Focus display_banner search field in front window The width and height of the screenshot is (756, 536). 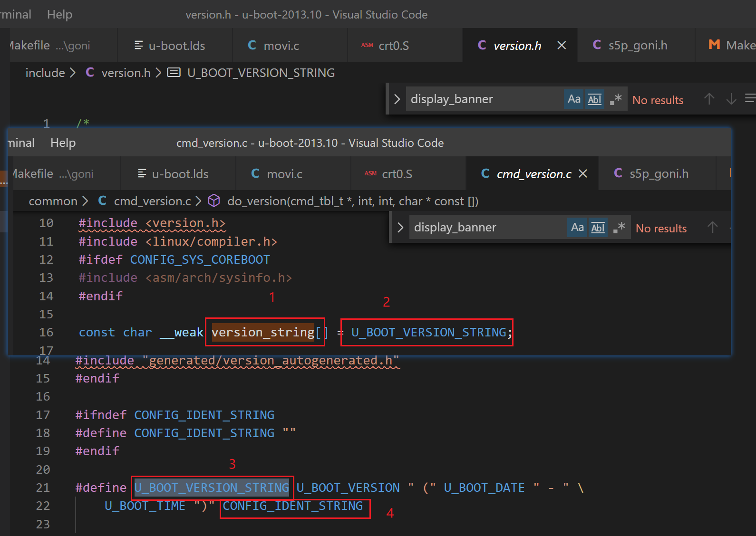click(x=488, y=228)
